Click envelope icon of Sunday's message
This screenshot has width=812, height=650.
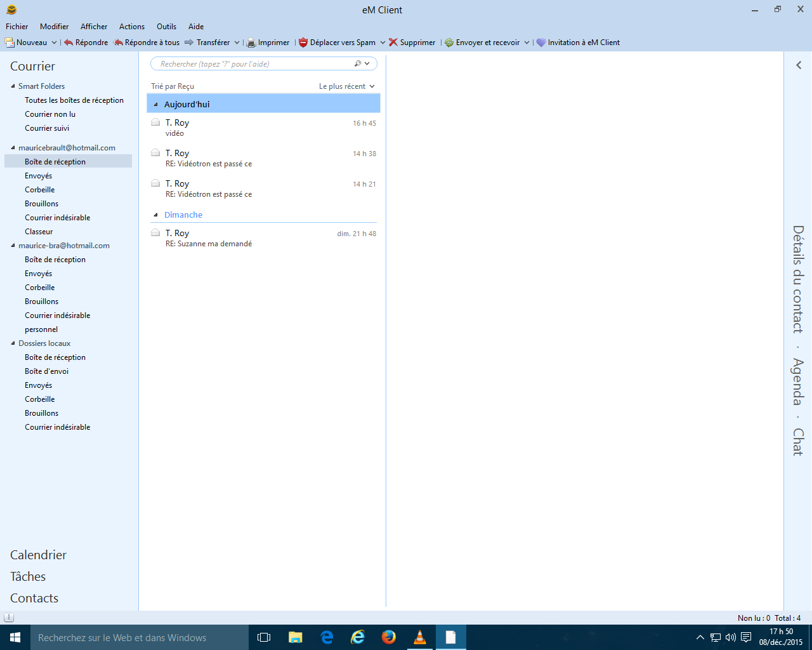pos(155,233)
